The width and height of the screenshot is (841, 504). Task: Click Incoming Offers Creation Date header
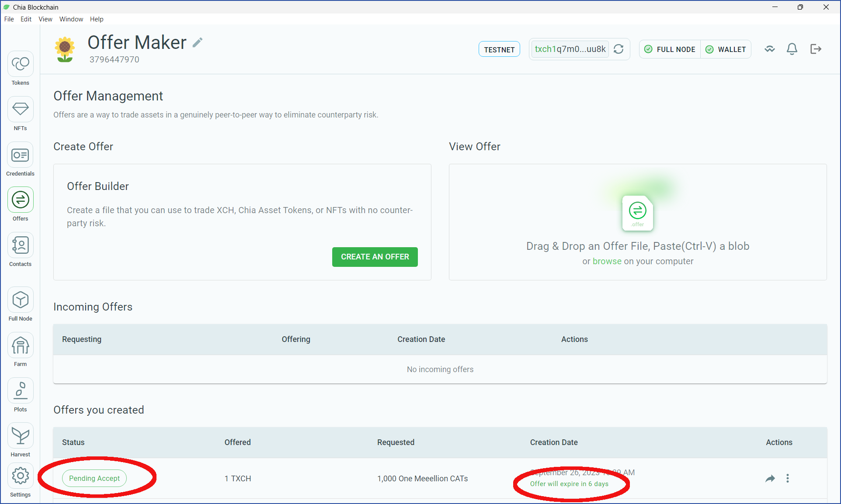[421, 339]
